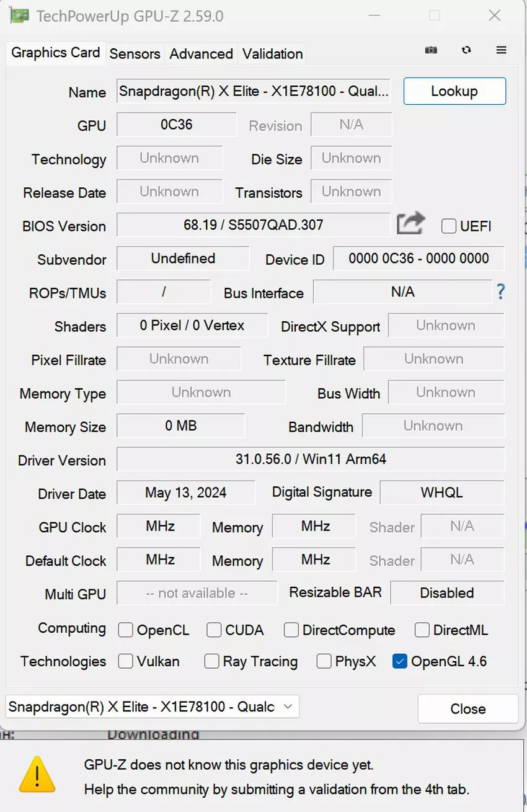Click the Bus Interface question mark
Image resolution: width=527 pixels, height=812 pixels.
click(500, 292)
